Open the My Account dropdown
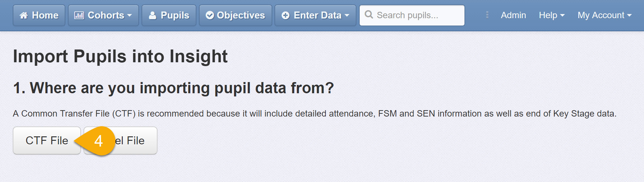The image size is (644, 182). 604,15
